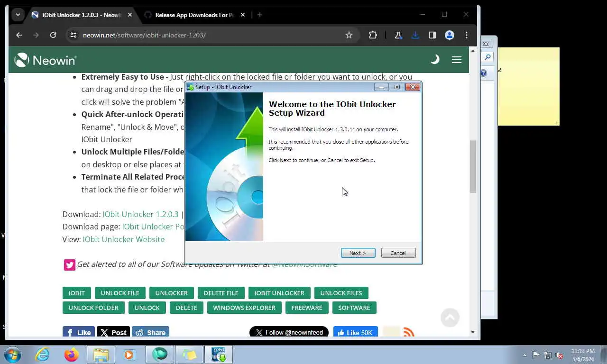Screen dimensions: 607x364
Task: Click the scroll-to-top arrow button
Action: tap(450, 318)
